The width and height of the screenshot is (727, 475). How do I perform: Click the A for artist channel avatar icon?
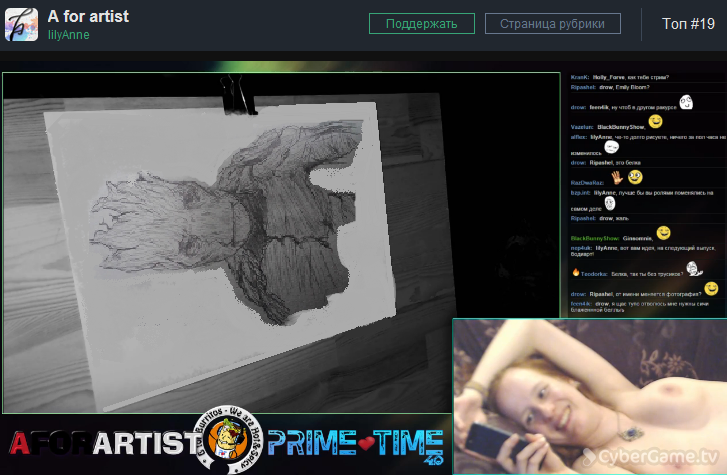pos(21,25)
